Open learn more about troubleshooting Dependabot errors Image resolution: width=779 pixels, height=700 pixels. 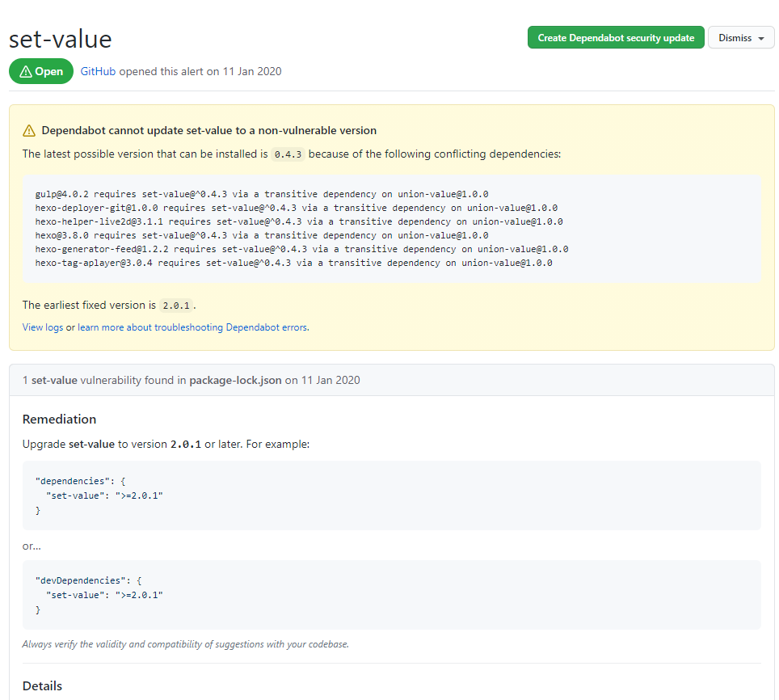193,327
